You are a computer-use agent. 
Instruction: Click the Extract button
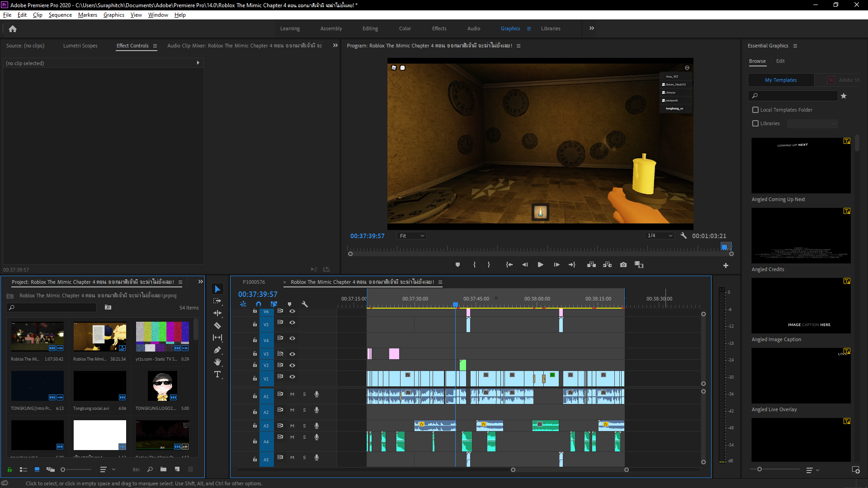pos(607,265)
